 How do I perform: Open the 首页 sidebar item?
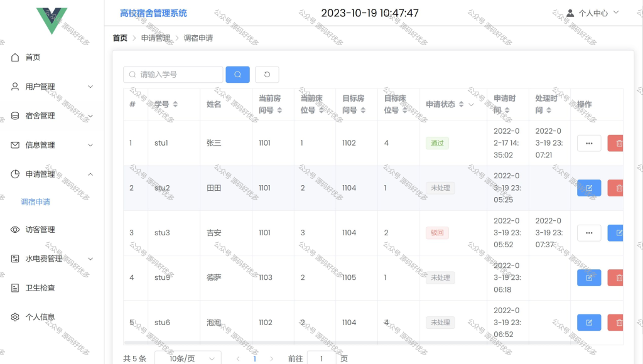52,57
